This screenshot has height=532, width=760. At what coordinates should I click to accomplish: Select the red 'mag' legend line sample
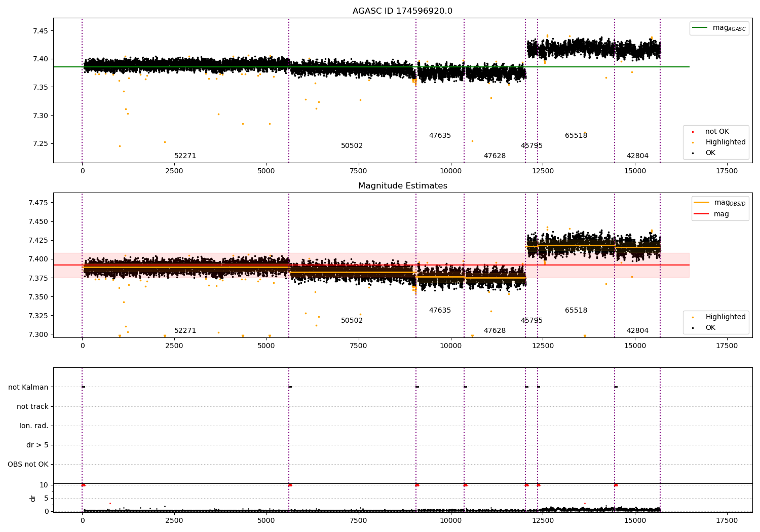702,214
